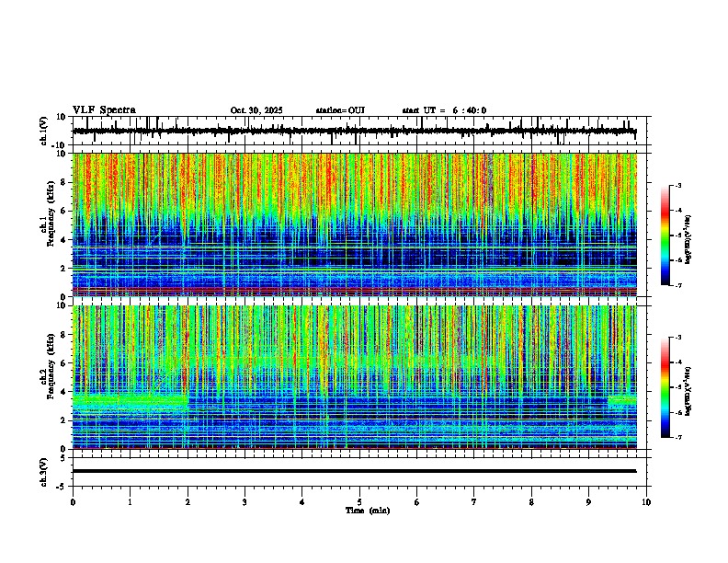Click the "6" kHz tick on ch.2 spectrogram
This screenshot has height=563, width=728.
click(63, 363)
